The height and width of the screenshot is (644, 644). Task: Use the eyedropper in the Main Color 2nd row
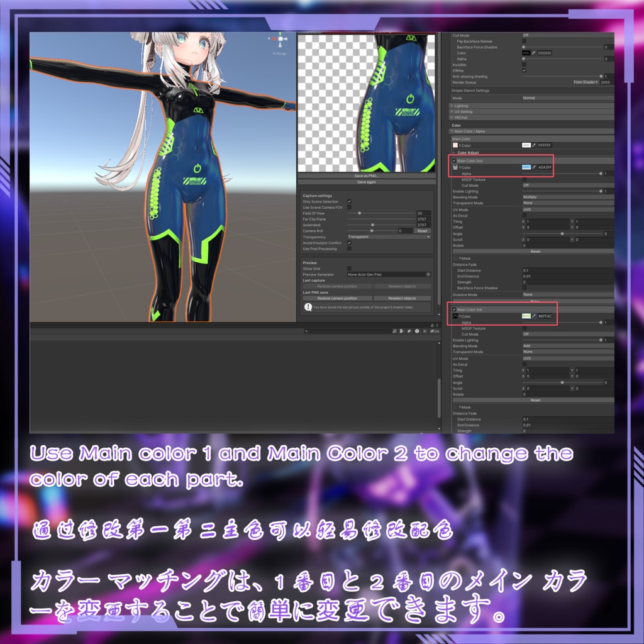(534, 167)
